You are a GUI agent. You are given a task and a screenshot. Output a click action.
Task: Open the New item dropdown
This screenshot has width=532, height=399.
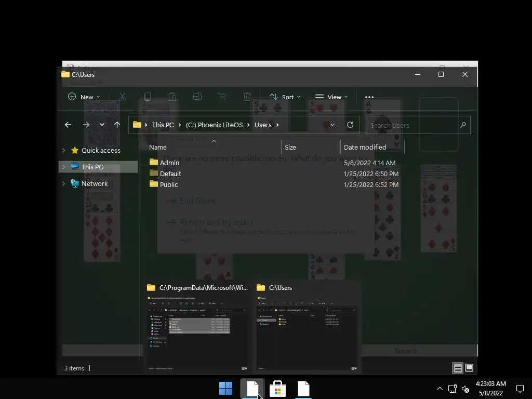84,97
